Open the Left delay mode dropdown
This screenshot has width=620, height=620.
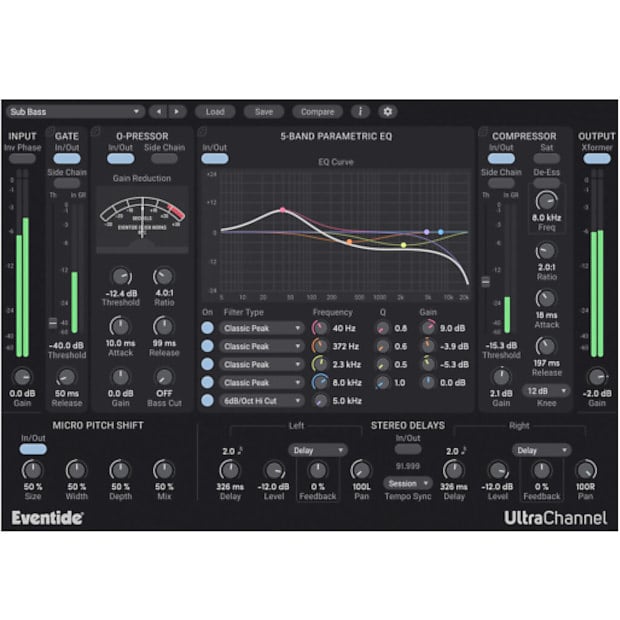[318, 450]
